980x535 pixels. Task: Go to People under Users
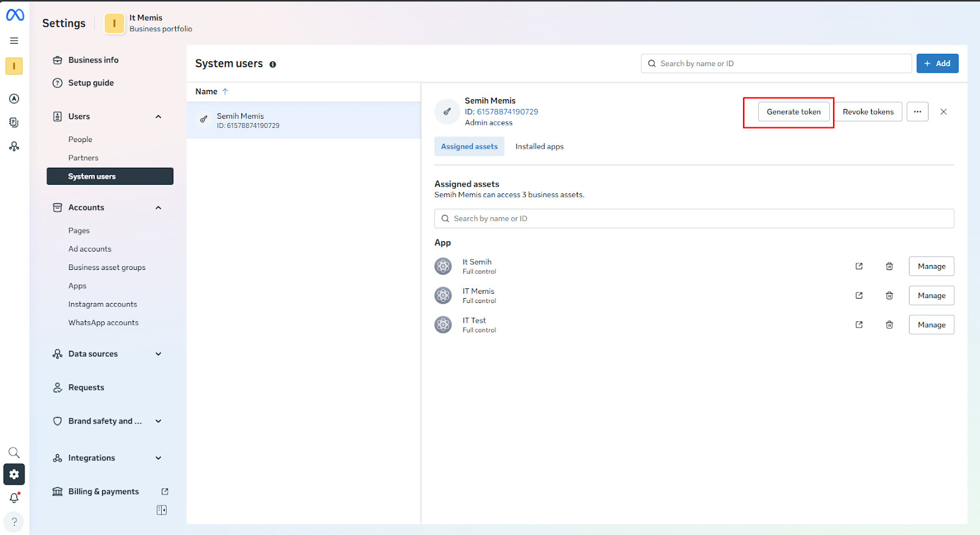click(80, 140)
